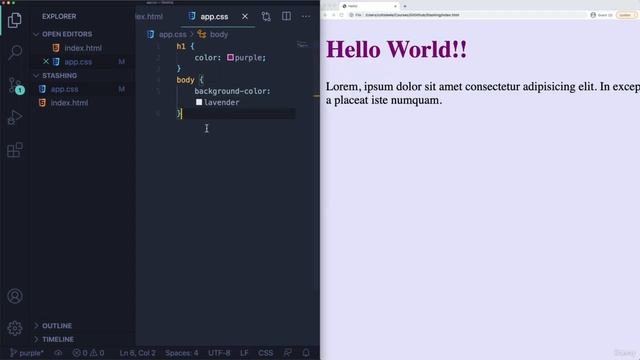Reload the page in the browser
Viewport: 640px width, 360px height.
tap(342, 15)
